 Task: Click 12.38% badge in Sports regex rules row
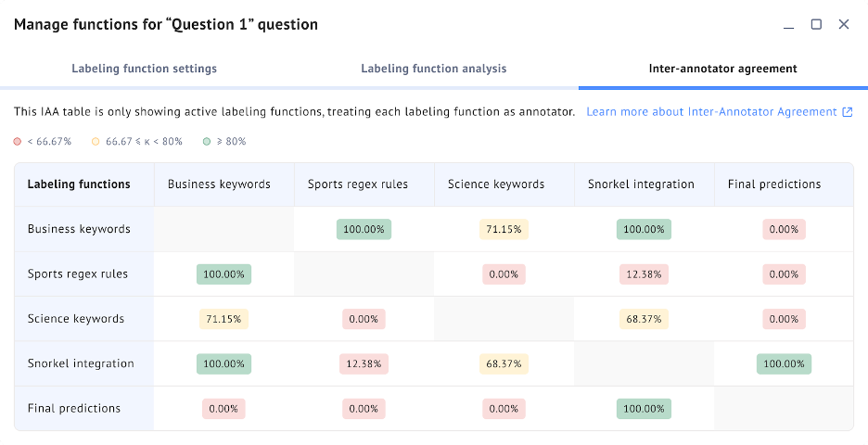click(x=644, y=274)
